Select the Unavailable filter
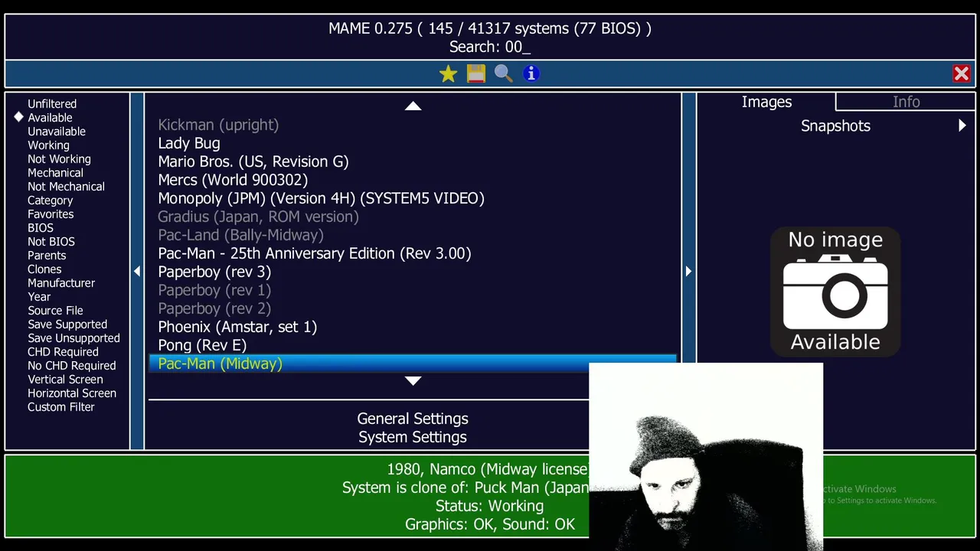Screen dimensions: 980x551 (57, 132)
